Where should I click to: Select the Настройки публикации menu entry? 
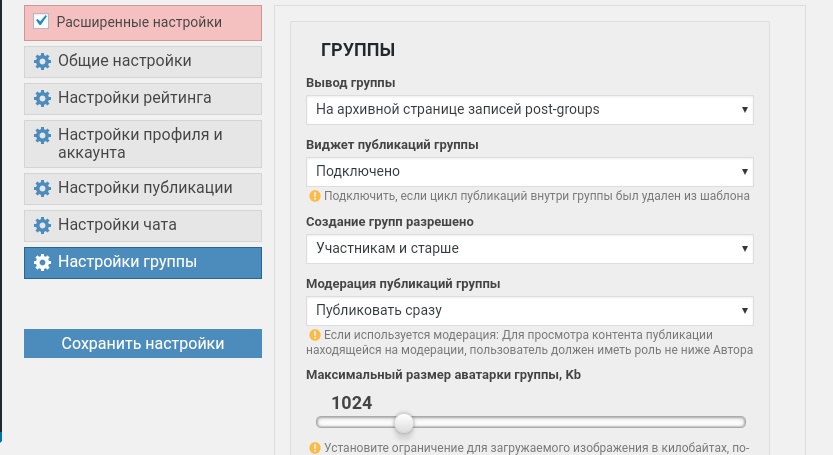pos(143,189)
